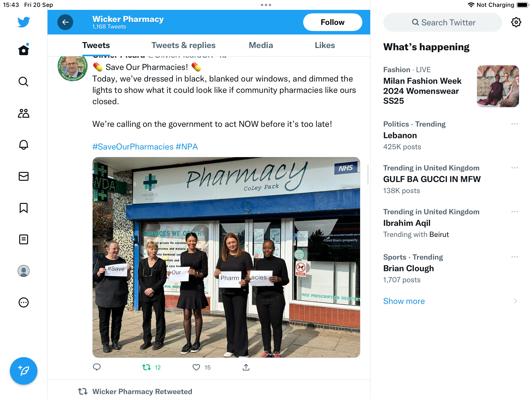Open options menu for Brian Clough trend
Screen dimensions: 532x399
click(515, 257)
